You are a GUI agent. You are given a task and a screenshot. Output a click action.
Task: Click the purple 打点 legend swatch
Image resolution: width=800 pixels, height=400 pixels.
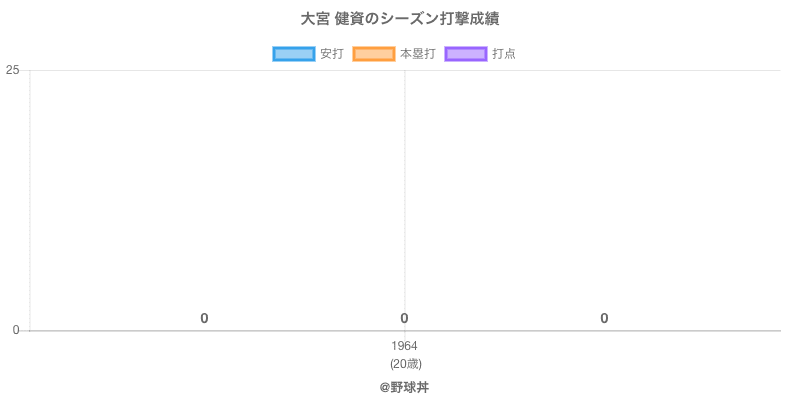click(x=465, y=54)
